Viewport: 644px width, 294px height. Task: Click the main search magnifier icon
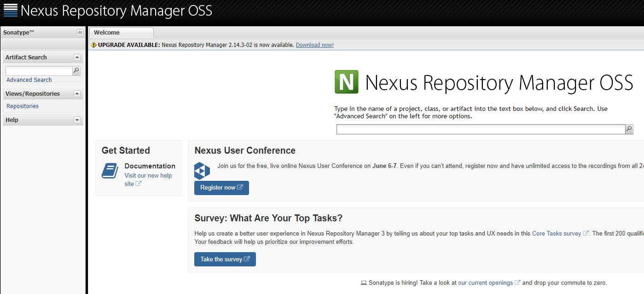[x=629, y=129]
